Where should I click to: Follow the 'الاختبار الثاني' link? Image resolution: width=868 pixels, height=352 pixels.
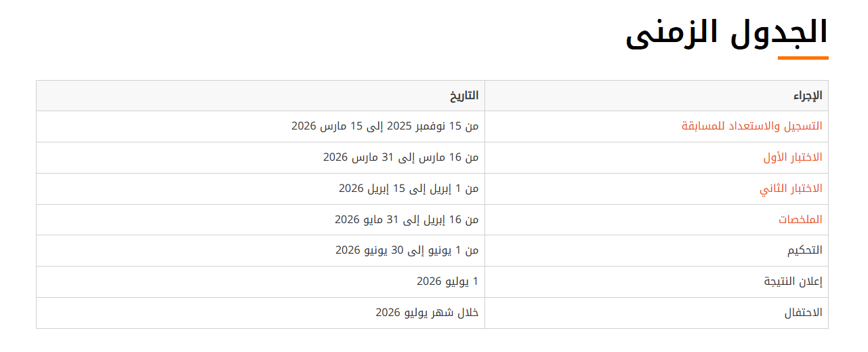(x=790, y=189)
